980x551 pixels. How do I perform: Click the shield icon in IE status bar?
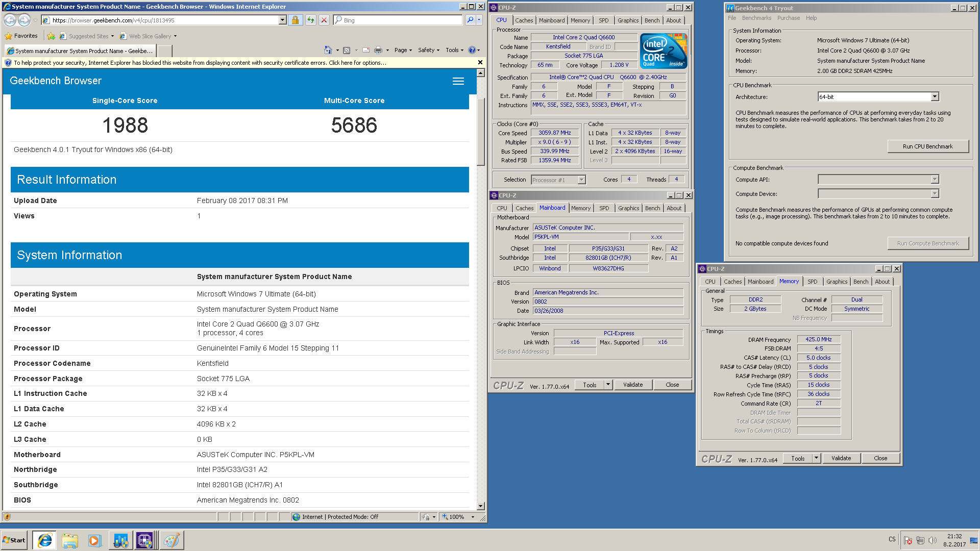pyautogui.click(x=7, y=517)
